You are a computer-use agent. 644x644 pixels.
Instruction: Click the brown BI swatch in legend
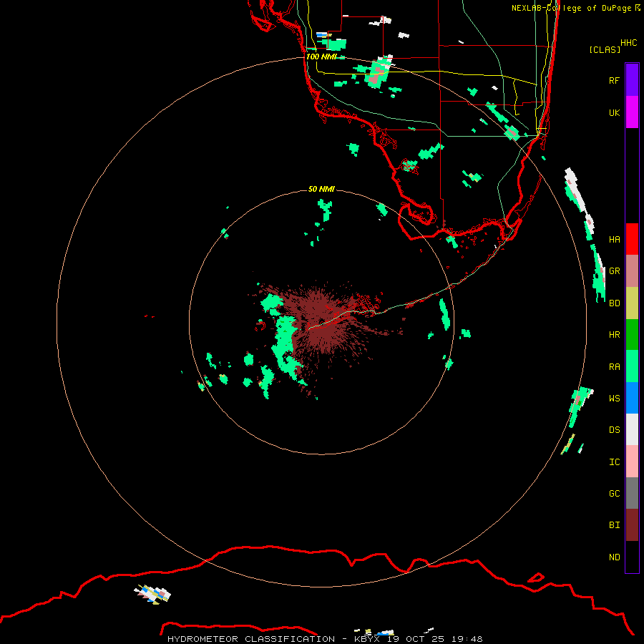(x=632, y=525)
